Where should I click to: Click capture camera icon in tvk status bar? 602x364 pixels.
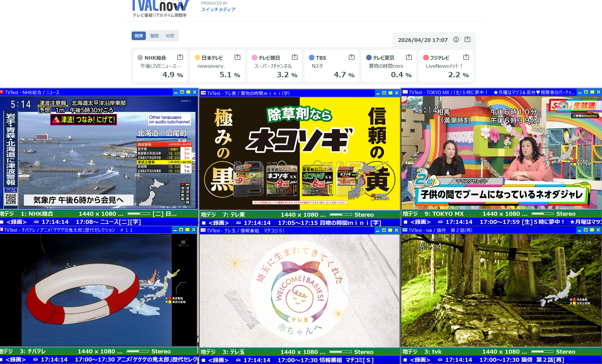pos(440,360)
